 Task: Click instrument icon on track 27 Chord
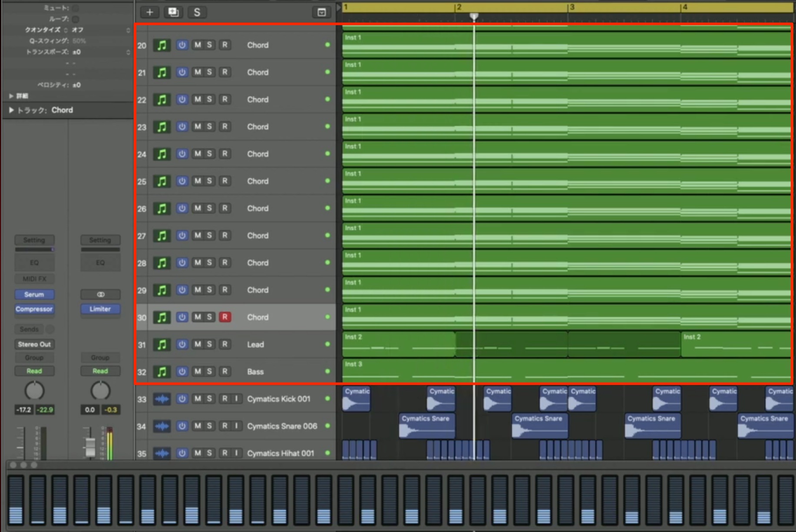[162, 235]
